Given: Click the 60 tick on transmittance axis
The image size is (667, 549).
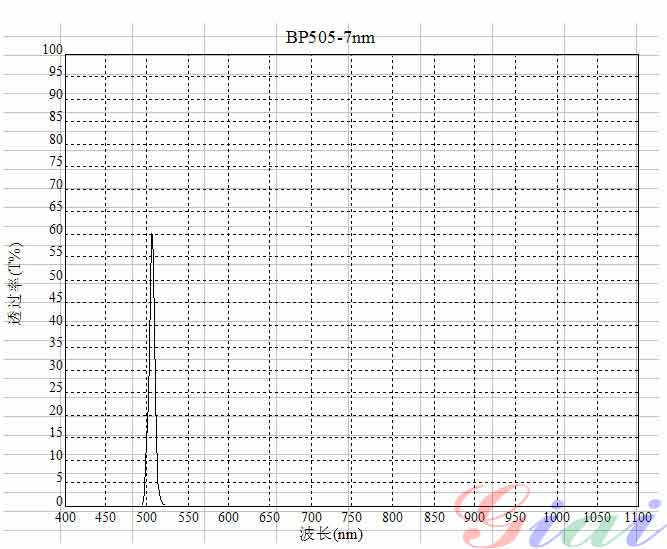Looking at the screenshot, I should coord(56,231).
